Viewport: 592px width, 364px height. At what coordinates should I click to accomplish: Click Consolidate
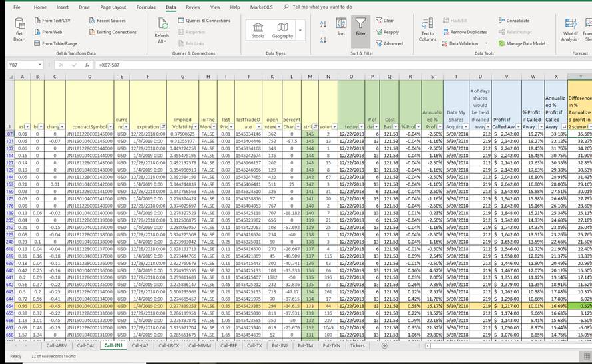[x=514, y=21]
